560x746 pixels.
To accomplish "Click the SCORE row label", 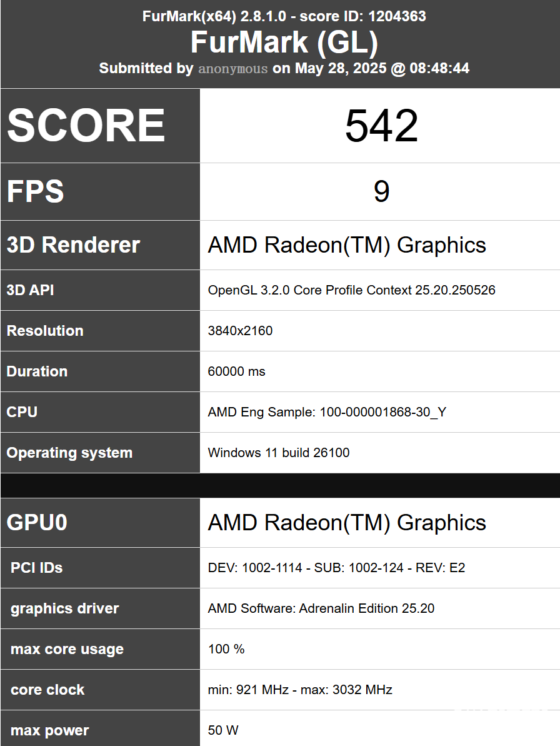I will 86,126.
